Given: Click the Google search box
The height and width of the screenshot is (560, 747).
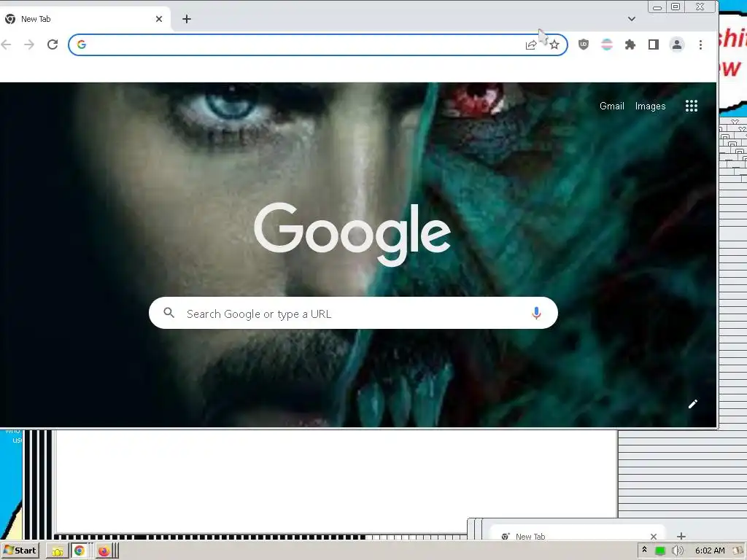Looking at the screenshot, I should coord(353,313).
